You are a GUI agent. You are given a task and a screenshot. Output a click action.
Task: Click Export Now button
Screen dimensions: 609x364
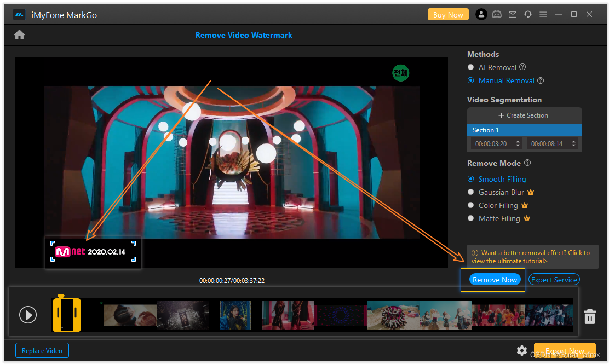(565, 351)
